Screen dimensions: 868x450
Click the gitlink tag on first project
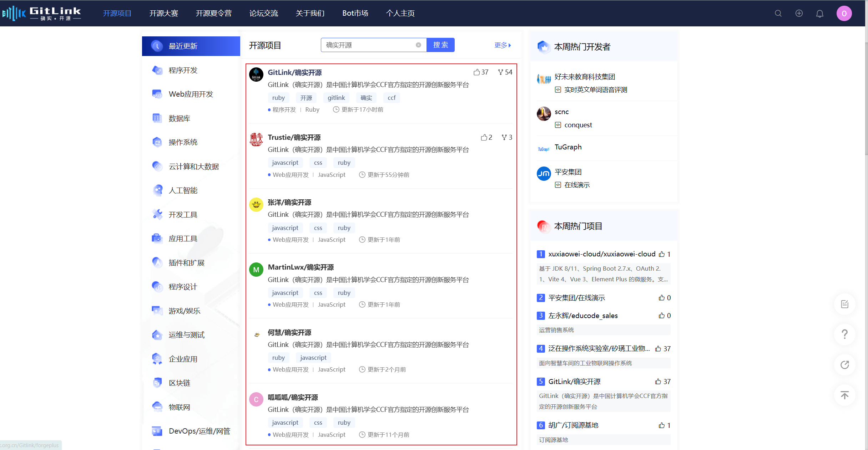tap(336, 98)
